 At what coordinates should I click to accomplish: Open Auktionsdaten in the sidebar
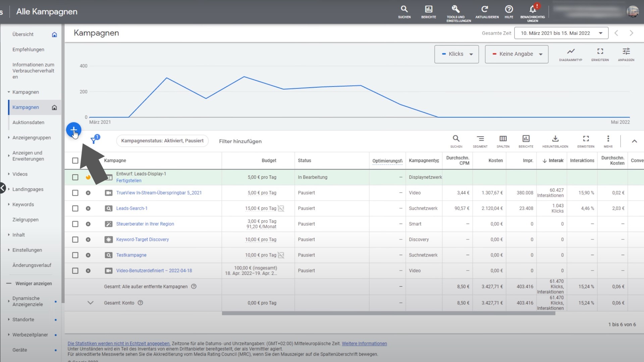28,122
